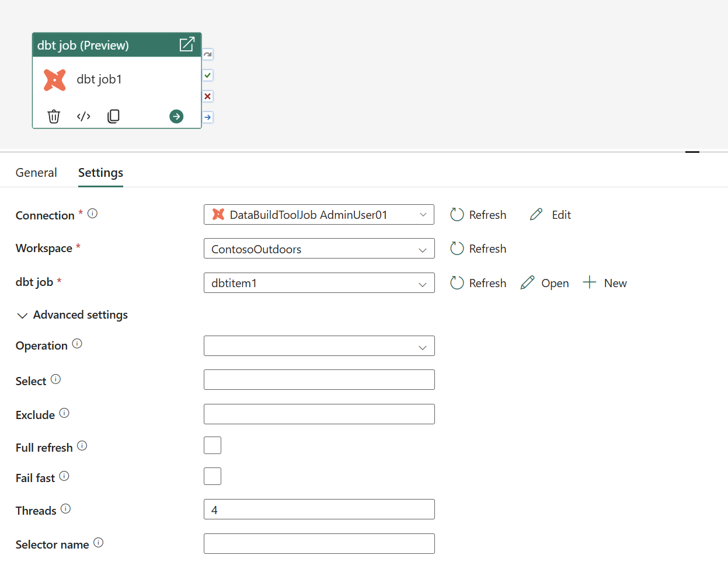Image resolution: width=728 pixels, height=569 pixels.
Task: Click Edit next to Connection
Action: coord(551,215)
